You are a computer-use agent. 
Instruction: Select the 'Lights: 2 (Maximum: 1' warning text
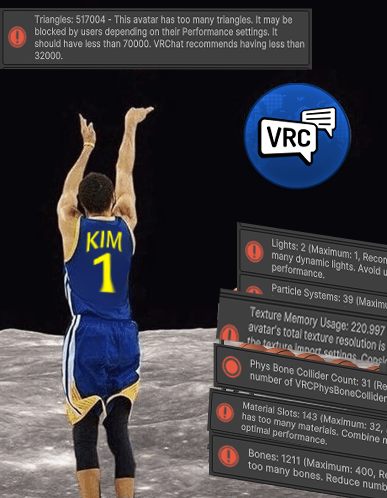click(329, 259)
